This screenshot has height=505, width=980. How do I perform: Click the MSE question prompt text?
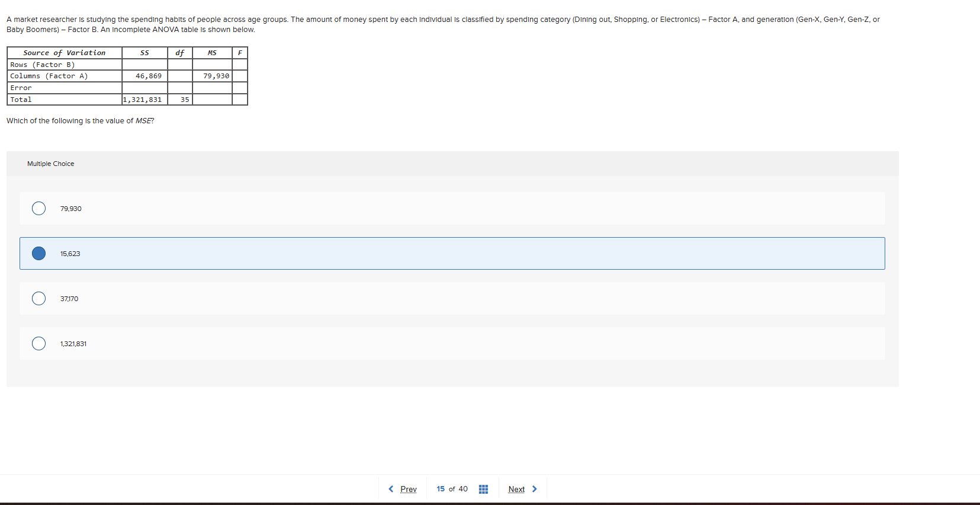pos(81,121)
